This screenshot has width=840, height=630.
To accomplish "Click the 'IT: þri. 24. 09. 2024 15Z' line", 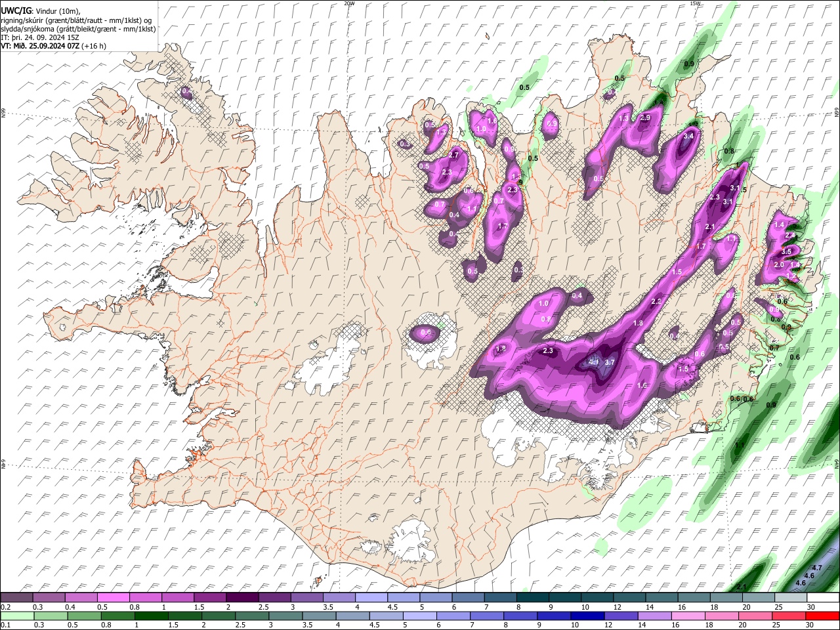I will point(40,37).
